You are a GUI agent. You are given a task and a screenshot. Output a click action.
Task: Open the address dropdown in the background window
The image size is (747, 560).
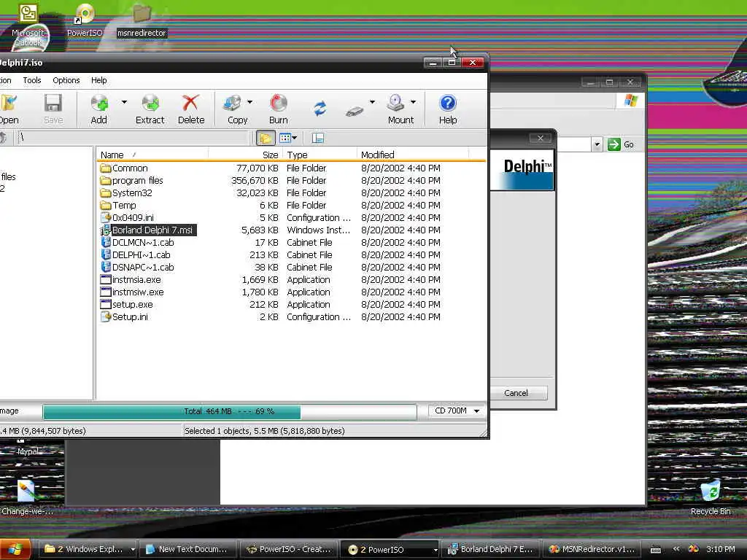pyautogui.click(x=597, y=144)
